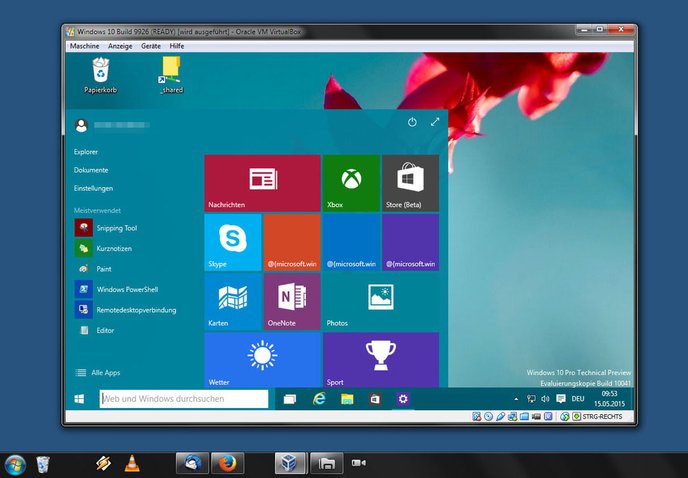Open the Store (Beta) tile

[411, 183]
